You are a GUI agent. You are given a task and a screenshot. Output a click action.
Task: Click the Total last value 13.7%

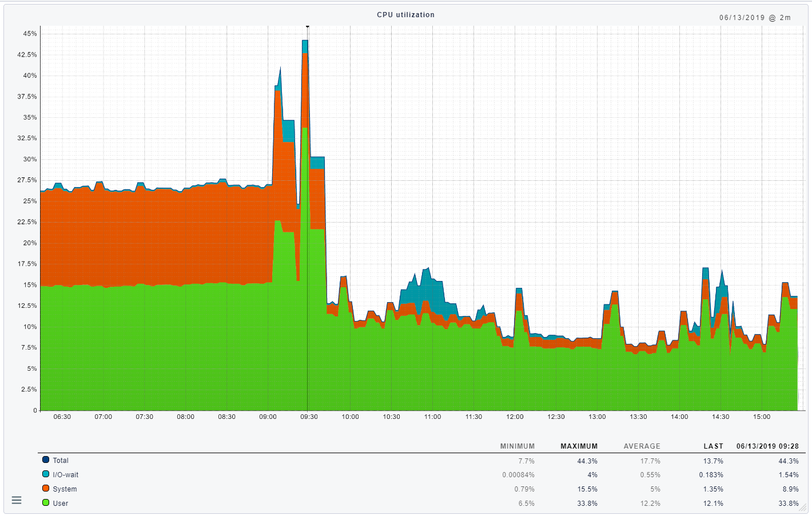[714, 461]
